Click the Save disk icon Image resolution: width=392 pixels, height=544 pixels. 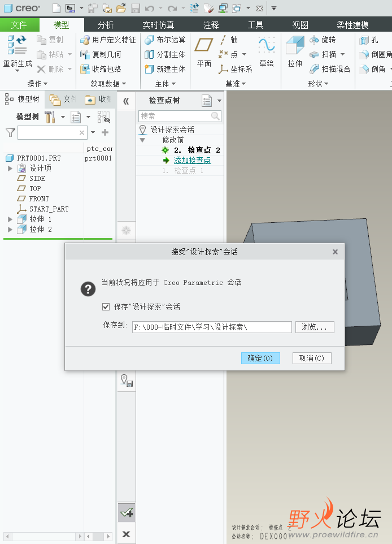(x=136, y=8)
